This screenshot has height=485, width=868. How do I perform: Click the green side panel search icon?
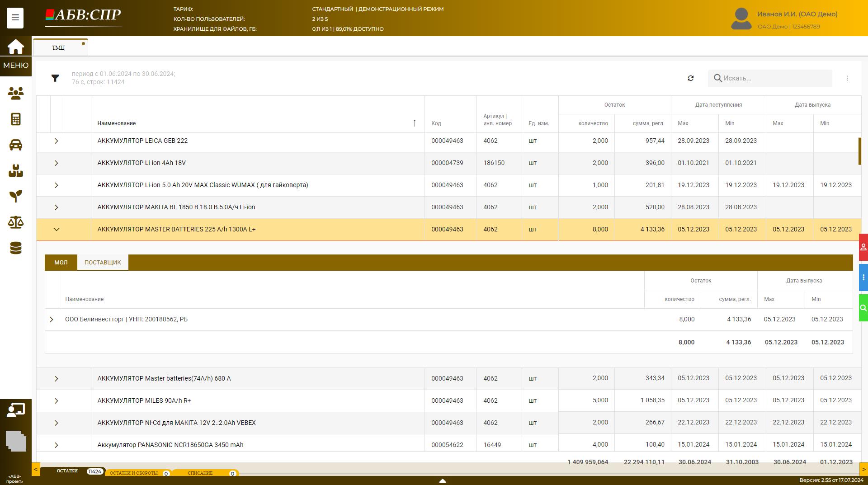pos(863,308)
